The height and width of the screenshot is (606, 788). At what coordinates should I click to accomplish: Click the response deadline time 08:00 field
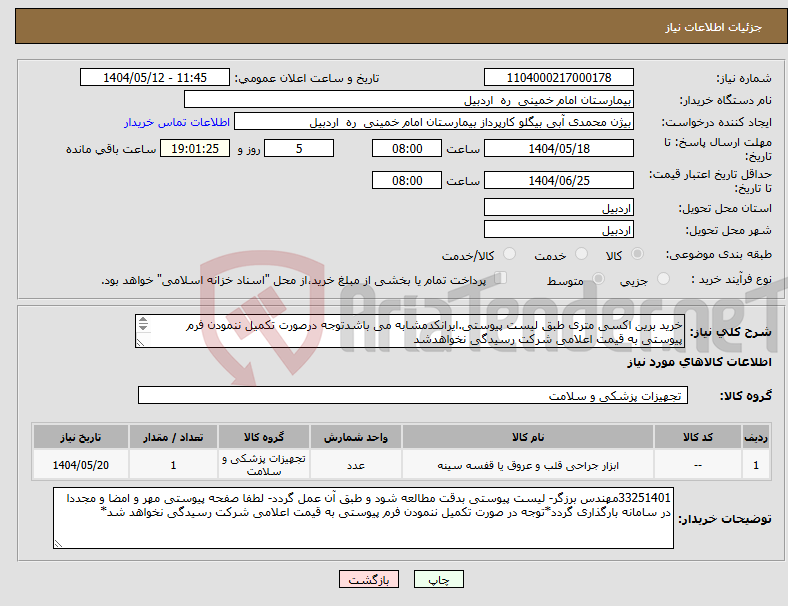click(x=407, y=148)
